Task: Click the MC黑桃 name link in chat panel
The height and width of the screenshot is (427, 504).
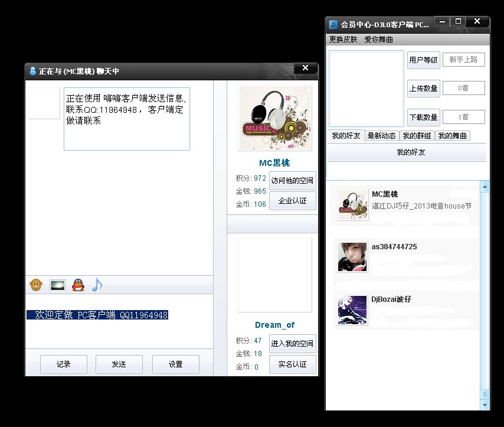Action: pyautogui.click(x=274, y=163)
